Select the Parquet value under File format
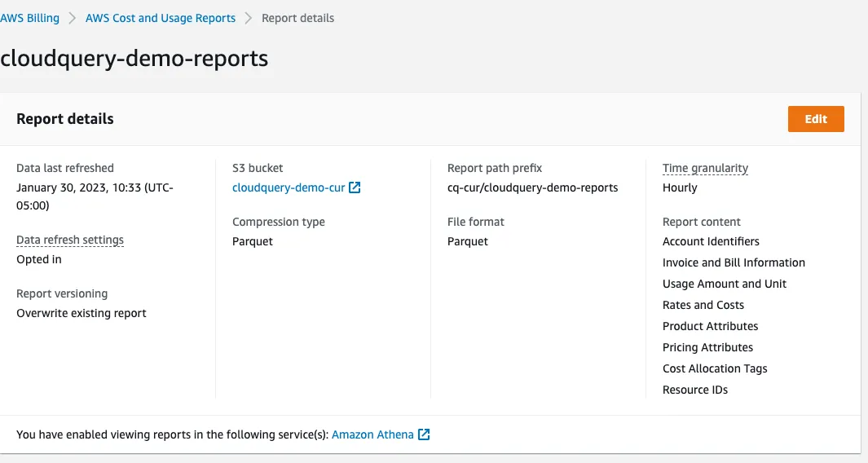Viewport: 868px width, 463px height. point(468,241)
